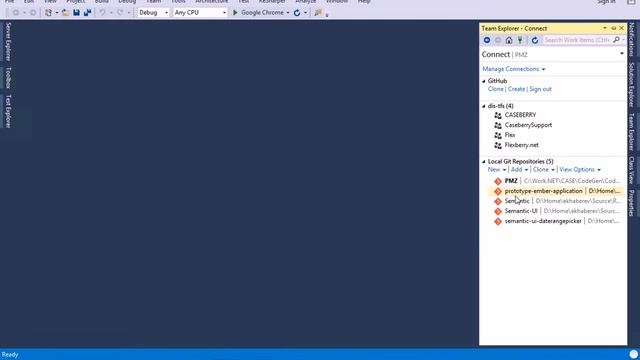Click the Undo toolbar icon
This screenshot has height=360, width=640.
coord(102,13)
